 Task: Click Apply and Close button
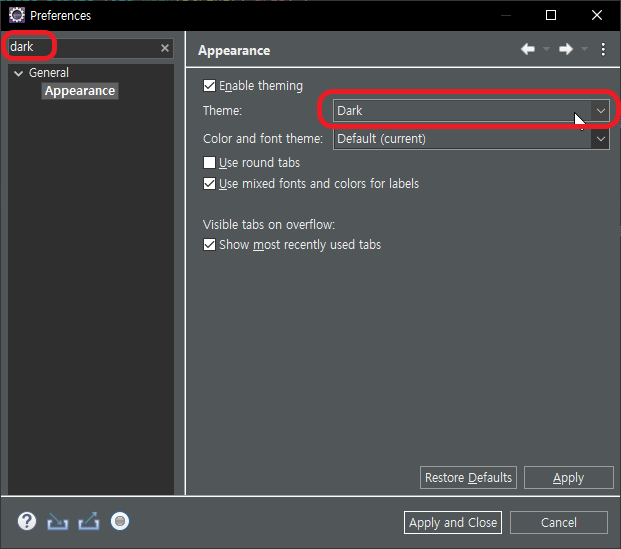453,522
